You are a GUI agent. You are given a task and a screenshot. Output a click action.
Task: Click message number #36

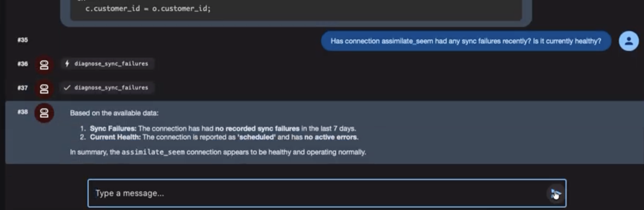click(x=23, y=64)
